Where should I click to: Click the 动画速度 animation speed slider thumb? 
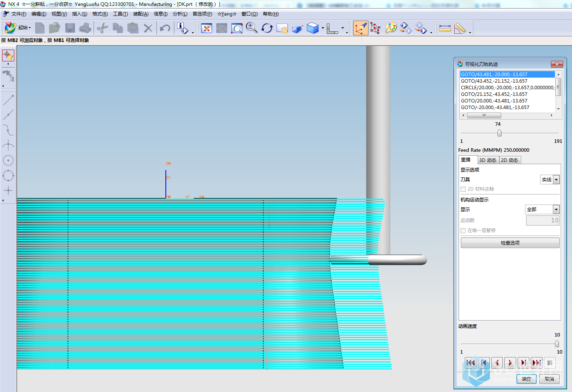pyautogui.click(x=557, y=344)
